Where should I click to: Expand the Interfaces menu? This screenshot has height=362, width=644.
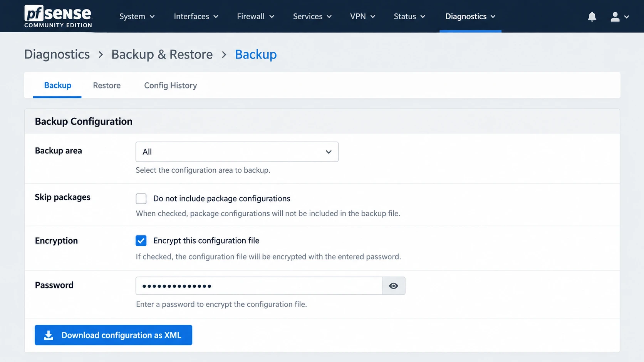point(196,17)
